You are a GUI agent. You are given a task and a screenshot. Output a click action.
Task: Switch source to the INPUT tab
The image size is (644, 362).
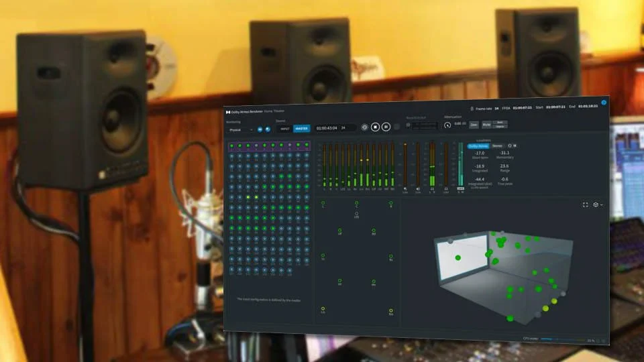click(284, 129)
